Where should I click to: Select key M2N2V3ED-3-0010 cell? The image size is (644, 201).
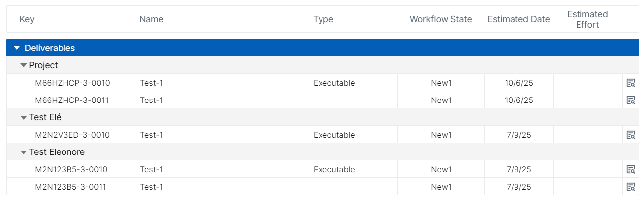[x=72, y=135]
